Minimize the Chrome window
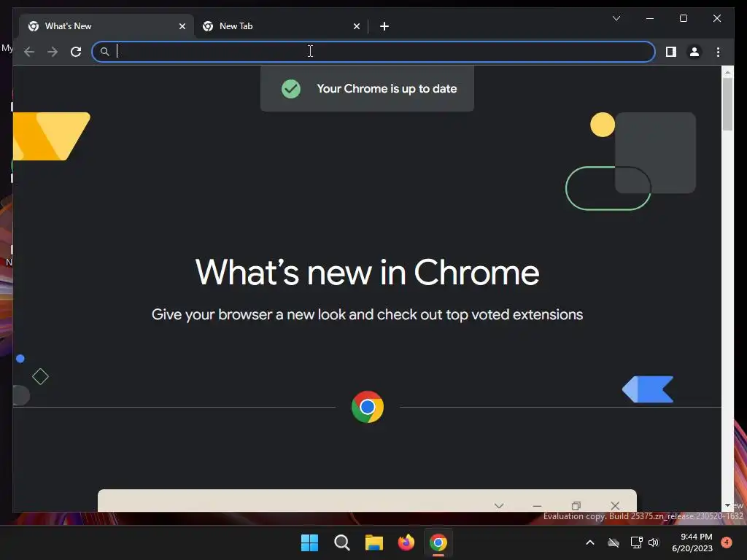This screenshot has width=747, height=560. click(x=650, y=18)
